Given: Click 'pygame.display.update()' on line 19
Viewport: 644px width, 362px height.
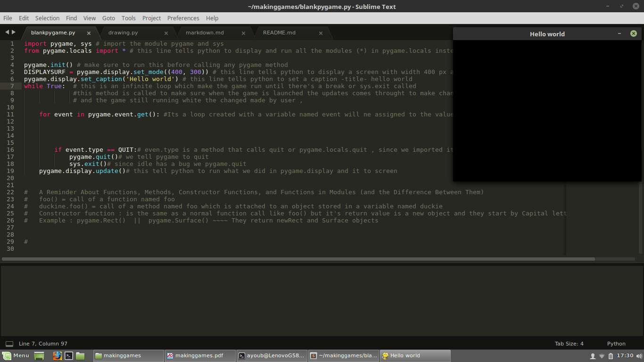Looking at the screenshot, I should pos(83,171).
